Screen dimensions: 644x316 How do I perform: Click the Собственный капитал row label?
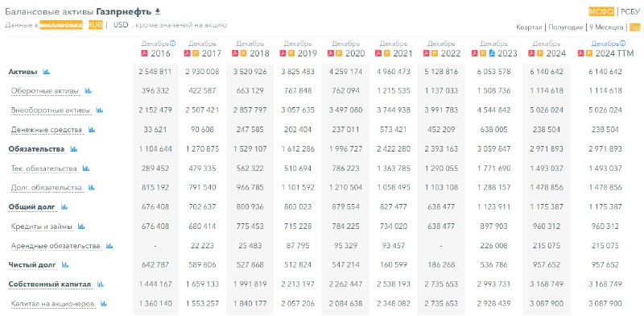click(x=51, y=285)
